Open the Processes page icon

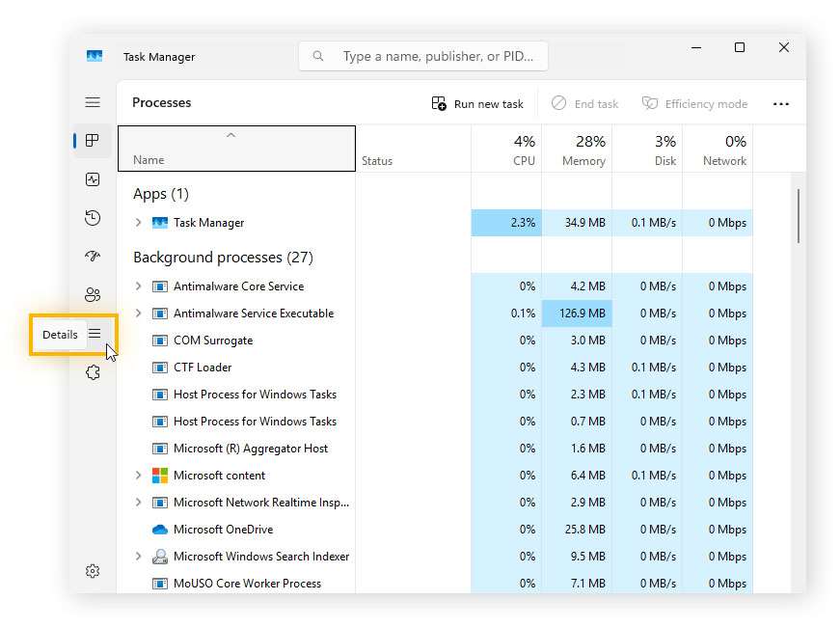pyautogui.click(x=93, y=140)
